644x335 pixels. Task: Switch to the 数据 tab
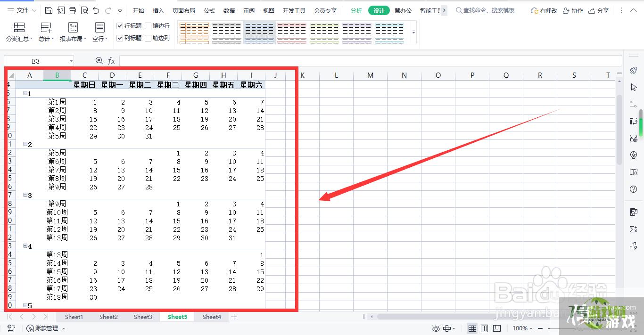(229, 10)
